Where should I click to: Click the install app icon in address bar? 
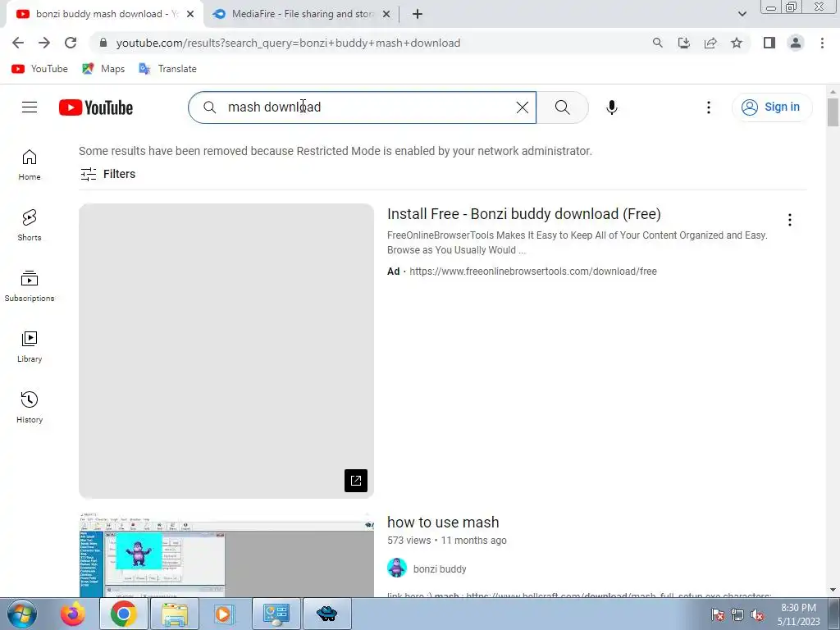(x=684, y=43)
